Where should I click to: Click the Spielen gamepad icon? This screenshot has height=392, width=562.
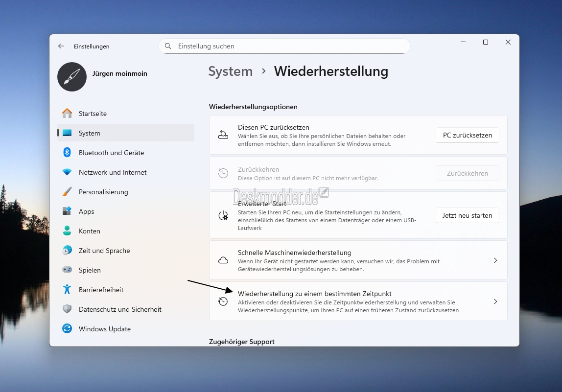tap(67, 270)
